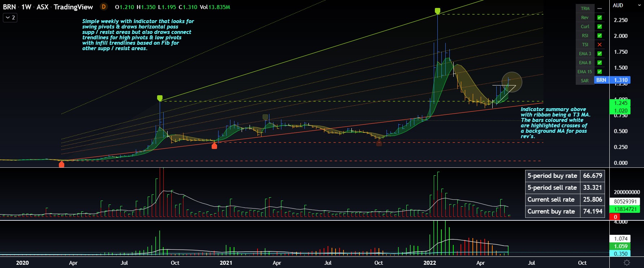This screenshot has height=268, width=644.
Task: Click the dash icon beside TRM
Action: (600, 9)
